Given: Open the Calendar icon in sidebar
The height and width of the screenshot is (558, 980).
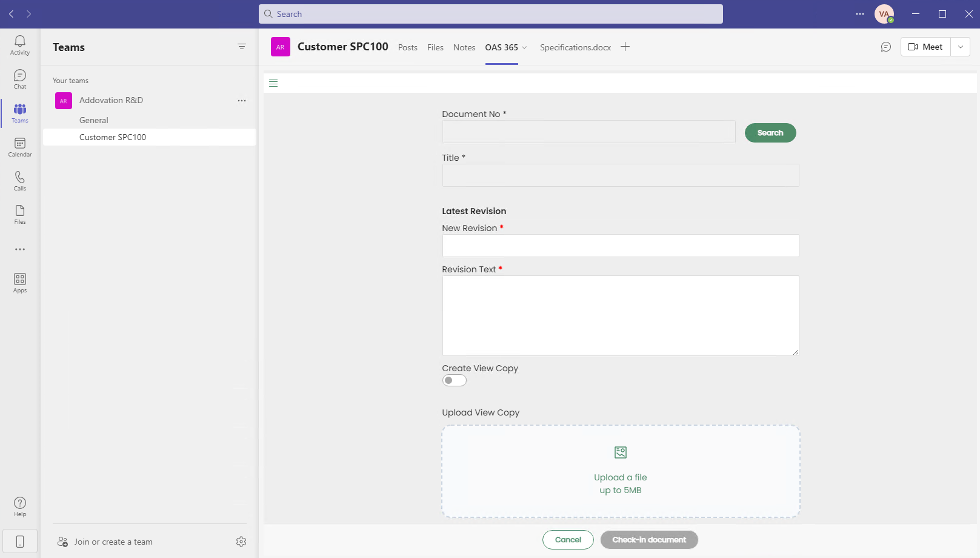Looking at the screenshot, I should tap(20, 147).
